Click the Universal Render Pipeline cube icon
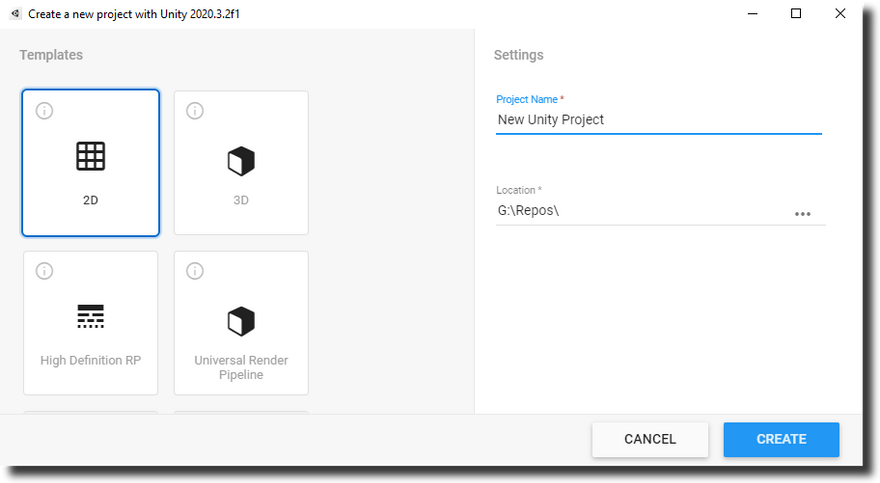The width and height of the screenshot is (880, 483). tap(241, 321)
